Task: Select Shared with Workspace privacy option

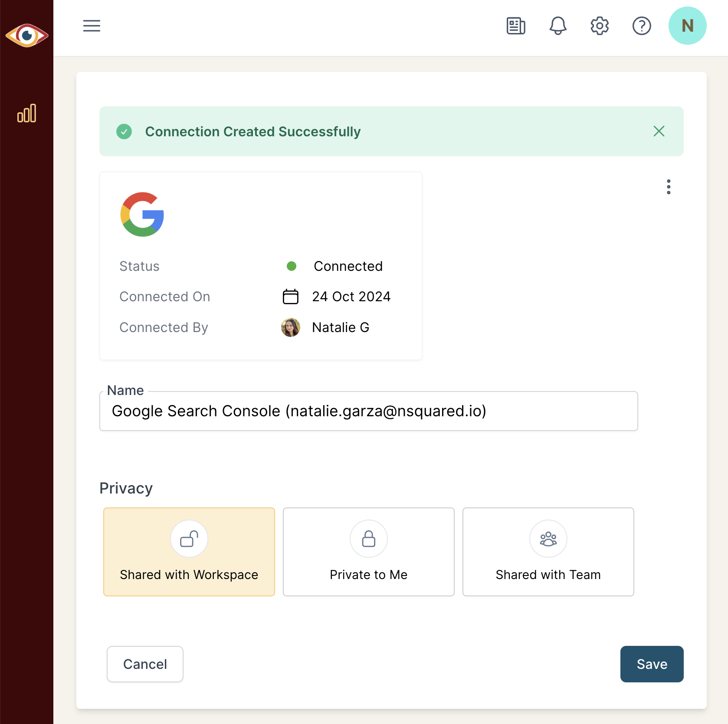Action: tap(189, 552)
